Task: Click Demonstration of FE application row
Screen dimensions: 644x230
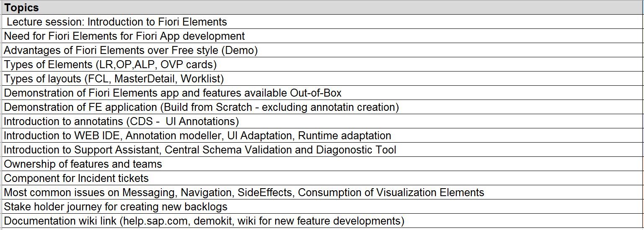Action: pos(201,107)
